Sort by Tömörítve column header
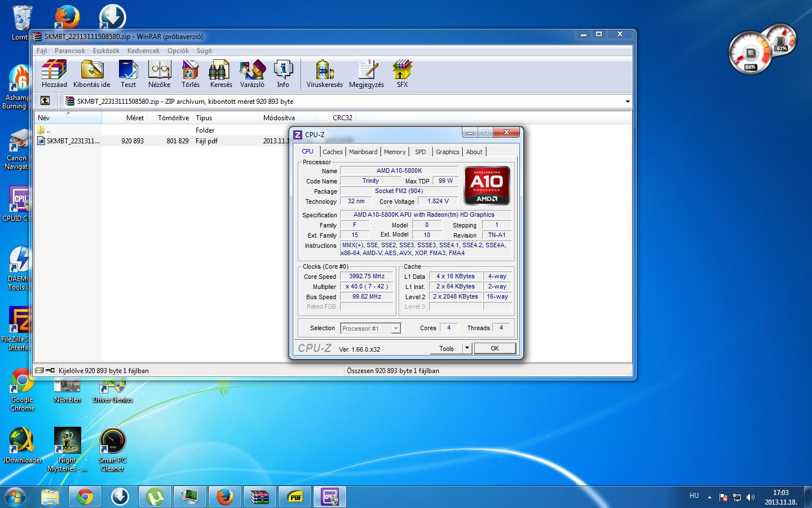 [170, 117]
